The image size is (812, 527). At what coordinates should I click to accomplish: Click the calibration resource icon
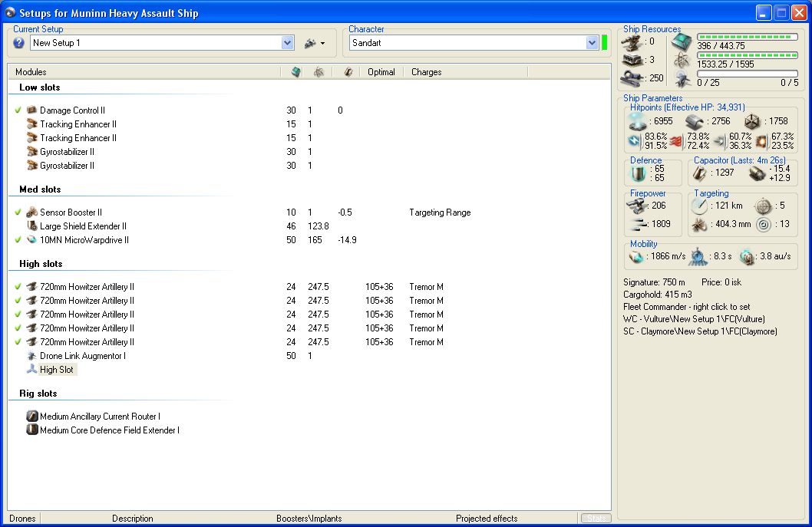pyautogui.click(x=633, y=78)
